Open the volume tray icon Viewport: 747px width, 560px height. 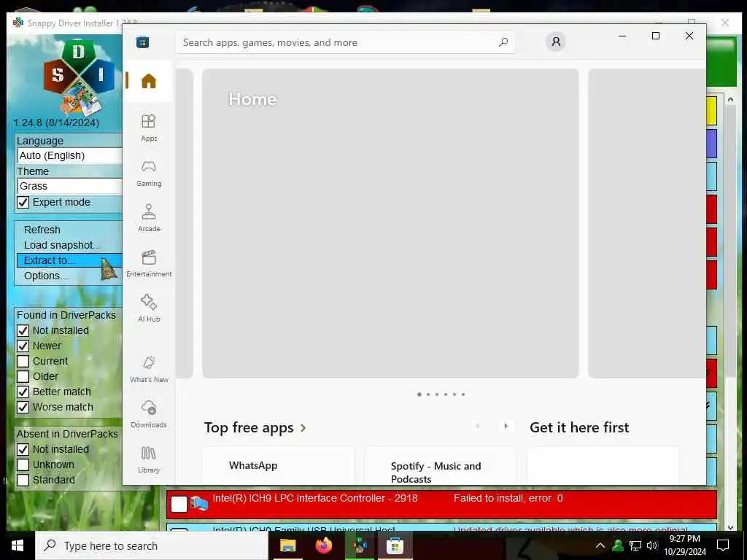click(652, 545)
